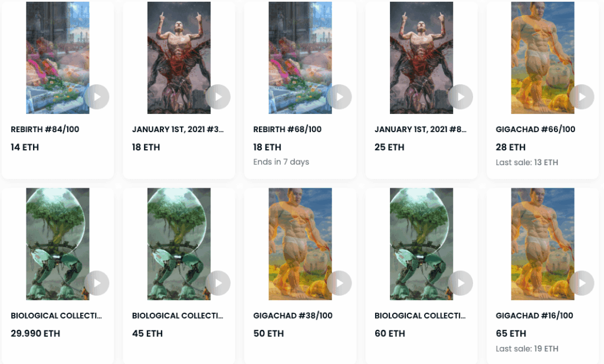Select the Gigachad #66/100 artwork thumbnail
Screen dimensions: 604x364
click(543, 58)
